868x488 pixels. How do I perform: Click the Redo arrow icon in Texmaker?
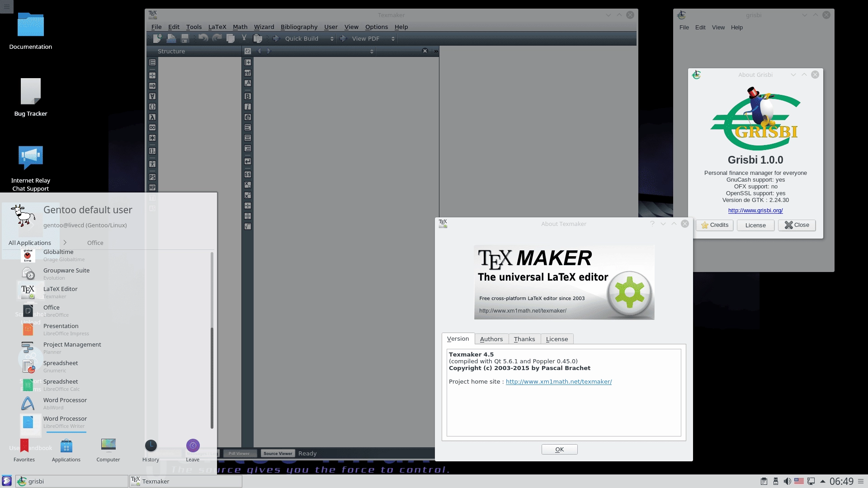tap(217, 38)
